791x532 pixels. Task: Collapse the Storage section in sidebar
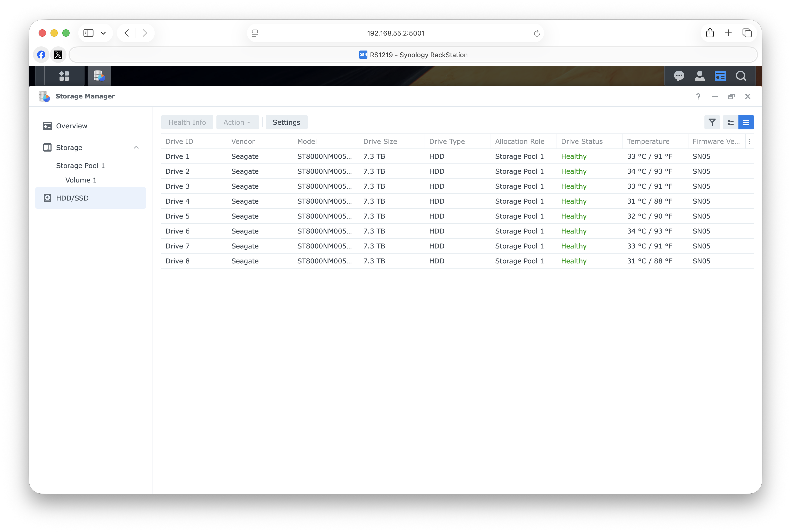point(136,147)
